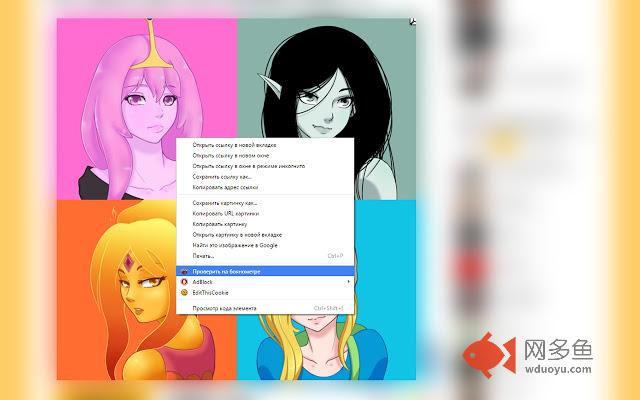The width and height of the screenshot is (640, 400).
Task: Click the small icon at image top-right corner
Action: (413, 22)
